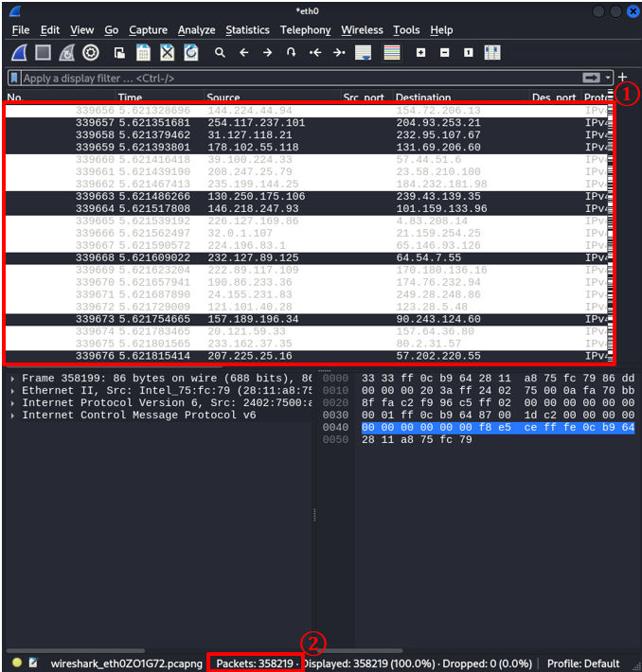
Task: Find a packet using the magnifier icon
Action: pos(220,53)
